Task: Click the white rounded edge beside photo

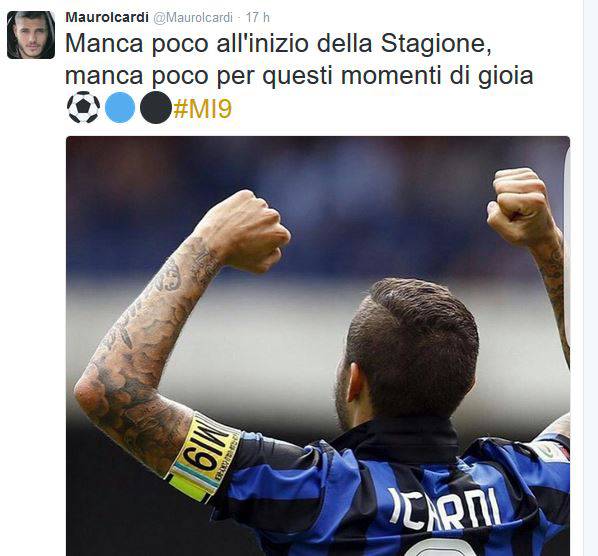Action: click(x=567, y=248)
